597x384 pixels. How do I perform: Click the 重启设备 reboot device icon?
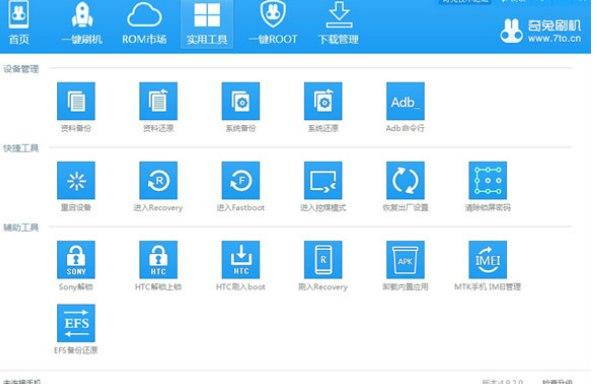[76, 180]
